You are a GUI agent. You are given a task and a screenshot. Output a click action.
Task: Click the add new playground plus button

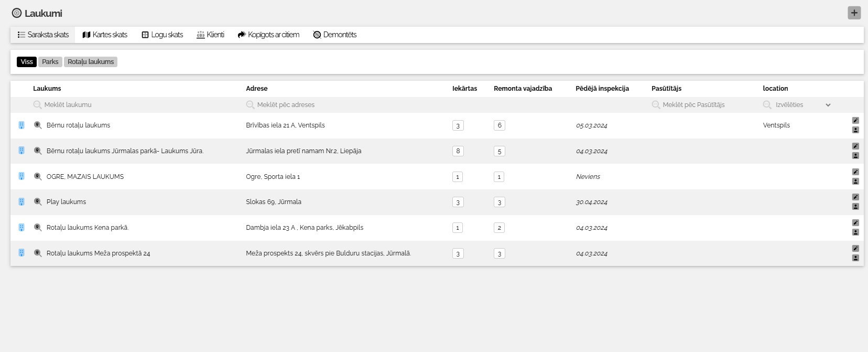854,13
